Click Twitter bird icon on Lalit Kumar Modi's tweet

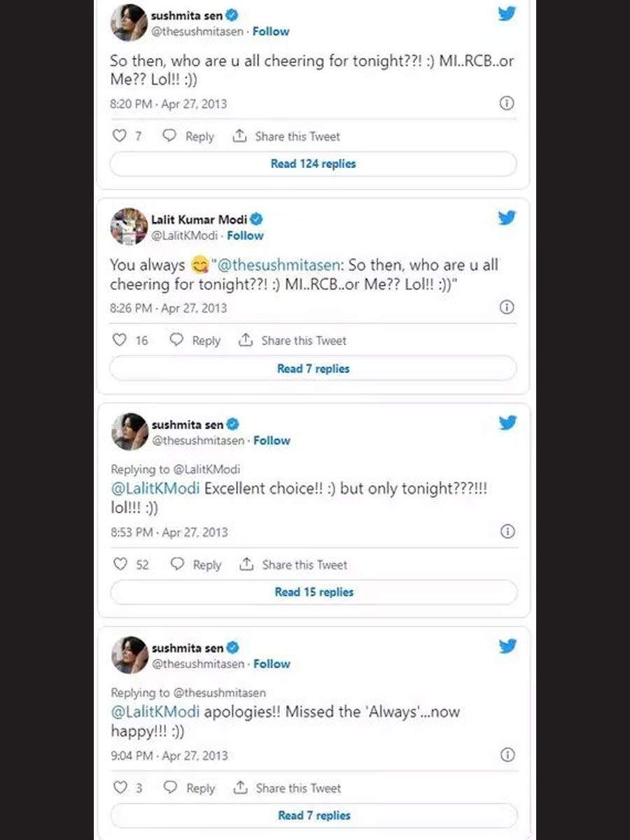point(507,218)
